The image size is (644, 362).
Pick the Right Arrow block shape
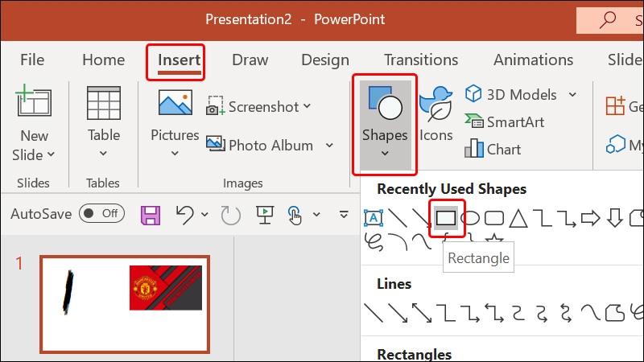591,218
